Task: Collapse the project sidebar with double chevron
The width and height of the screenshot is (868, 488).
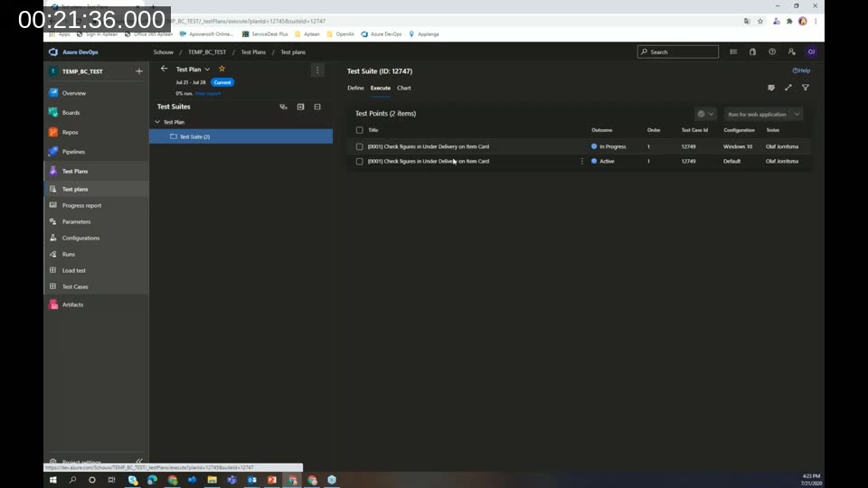Action: [x=139, y=461]
